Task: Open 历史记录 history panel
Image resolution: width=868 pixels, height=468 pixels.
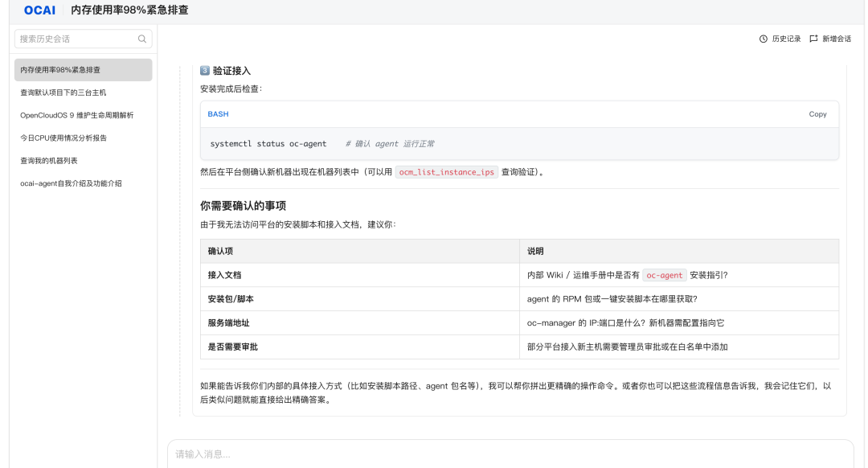Action: coord(780,39)
